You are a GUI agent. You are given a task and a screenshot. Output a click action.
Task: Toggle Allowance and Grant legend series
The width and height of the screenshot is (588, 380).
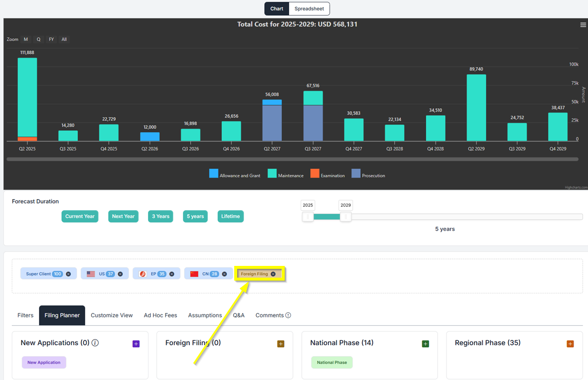coord(235,174)
